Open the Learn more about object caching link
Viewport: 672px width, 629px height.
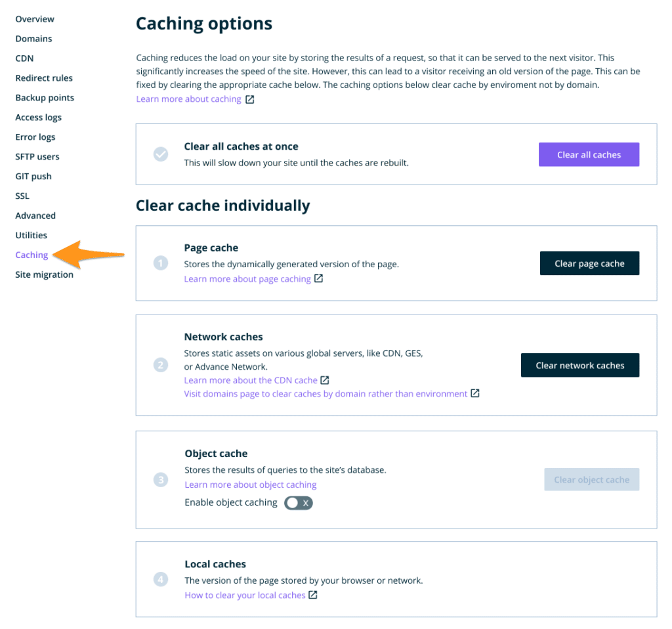click(x=251, y=485)
